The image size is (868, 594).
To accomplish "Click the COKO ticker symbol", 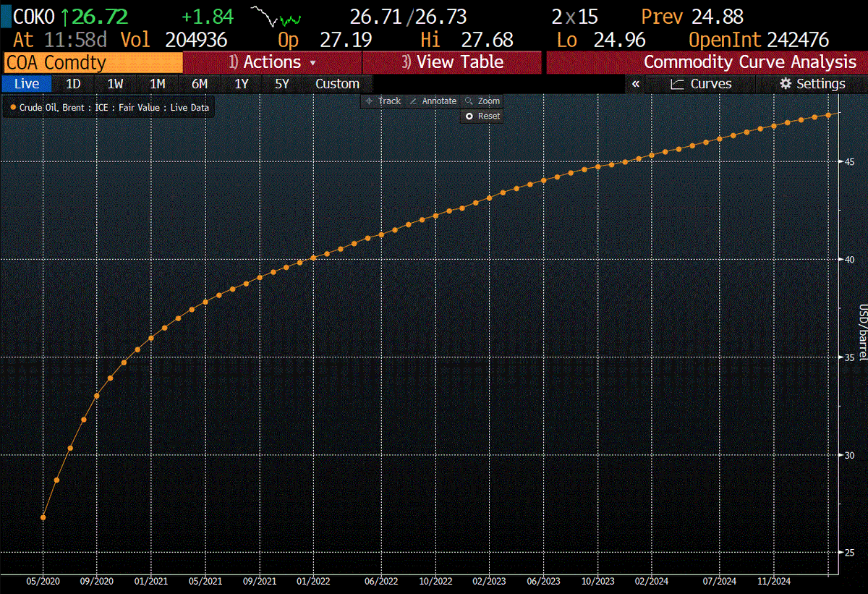I will click(x=35, y=17).
